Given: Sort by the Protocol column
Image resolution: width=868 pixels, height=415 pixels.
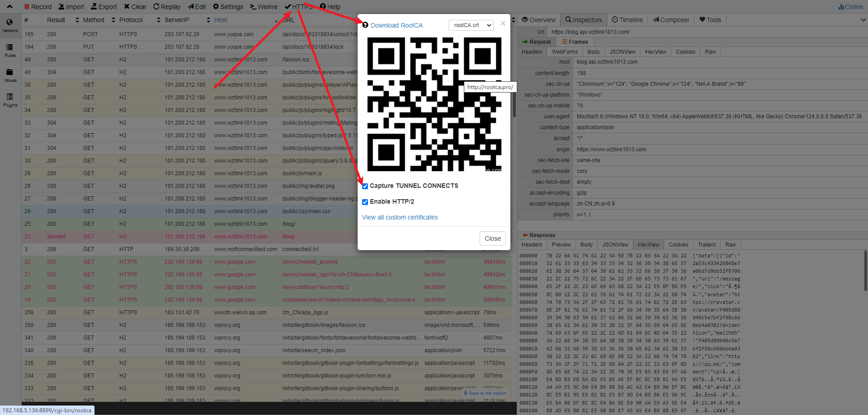Looking at the screenshot, I should point(140,20).
